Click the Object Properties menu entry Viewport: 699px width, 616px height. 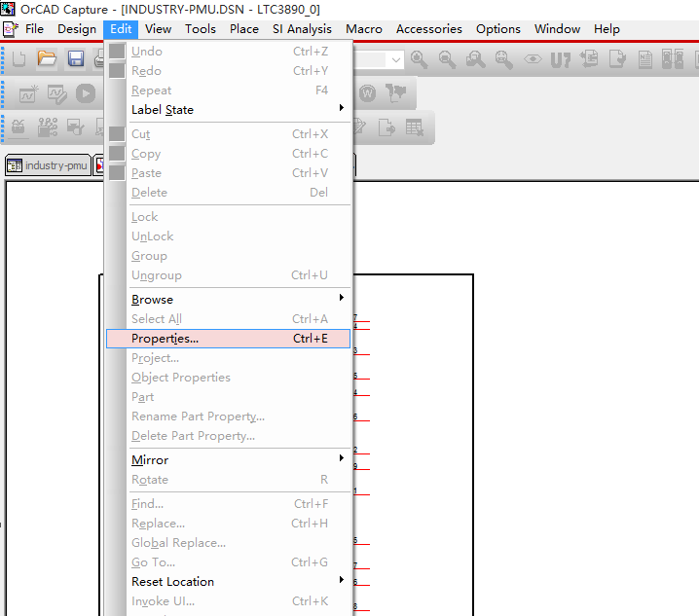pyautogui.click(x=228, y=378)
